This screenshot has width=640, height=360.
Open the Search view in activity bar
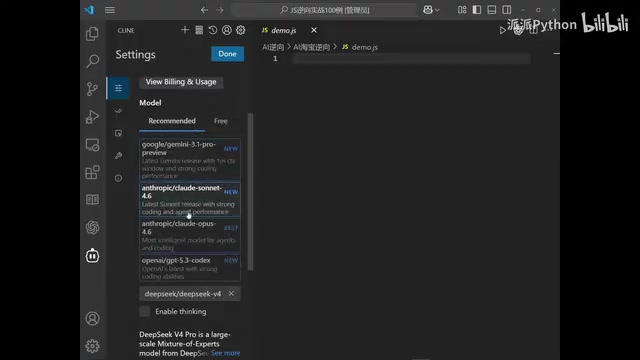(92, 61)
